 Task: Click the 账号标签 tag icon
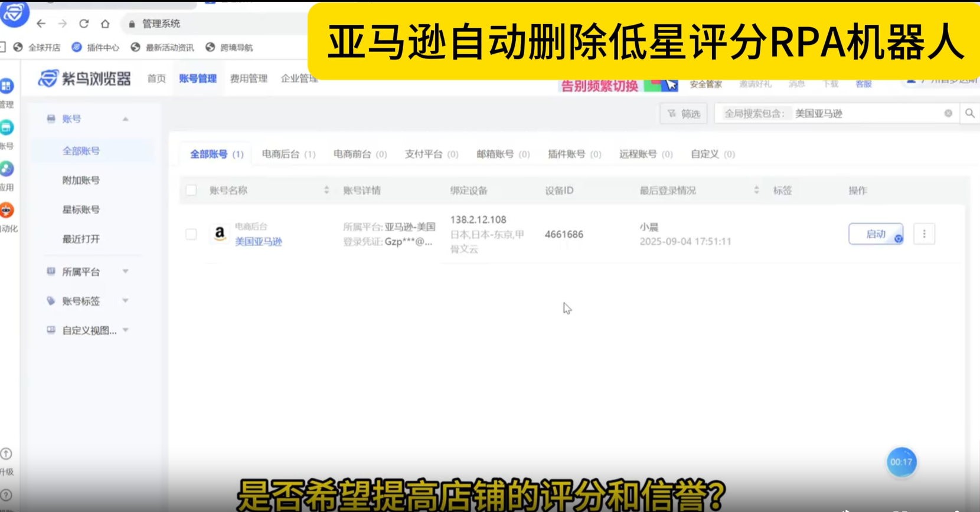tap(51, 301)
